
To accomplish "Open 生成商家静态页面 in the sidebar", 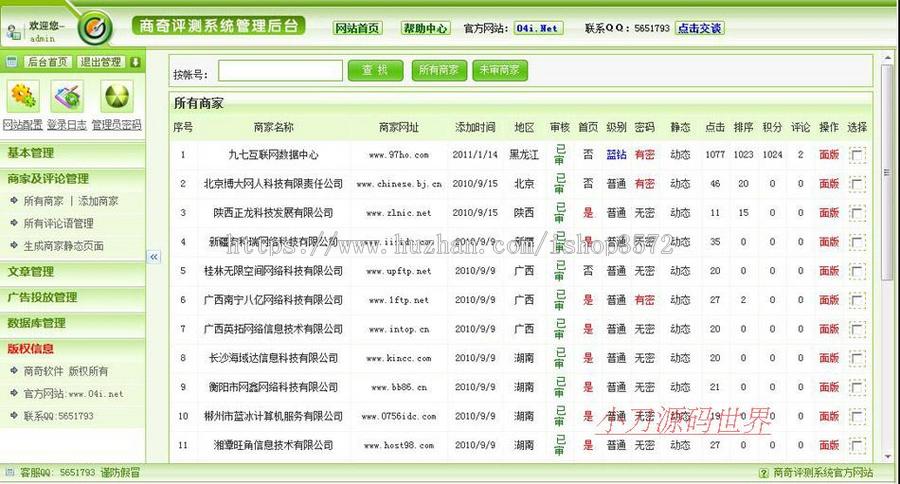I will click(x=63, y=246).
